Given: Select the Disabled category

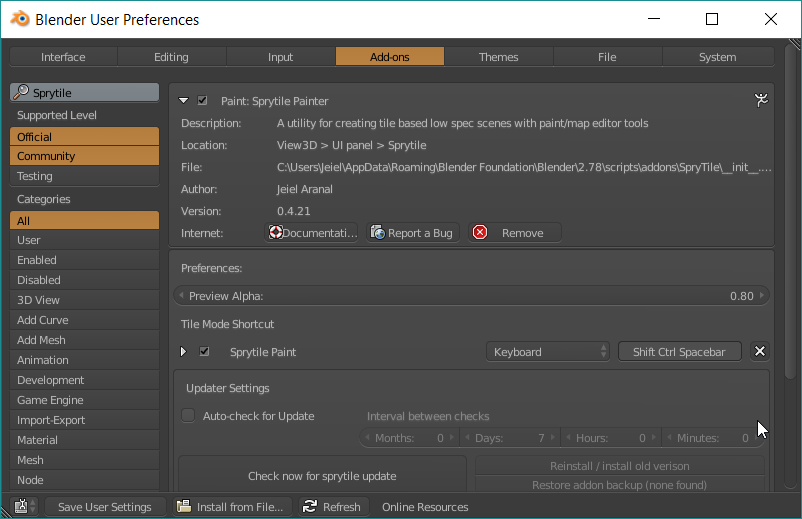Looking at the screenshot, I should click(x=84, y=280).
